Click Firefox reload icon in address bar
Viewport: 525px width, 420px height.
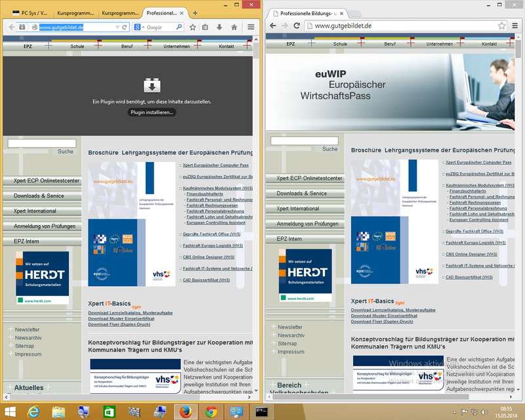coord(125,27)
